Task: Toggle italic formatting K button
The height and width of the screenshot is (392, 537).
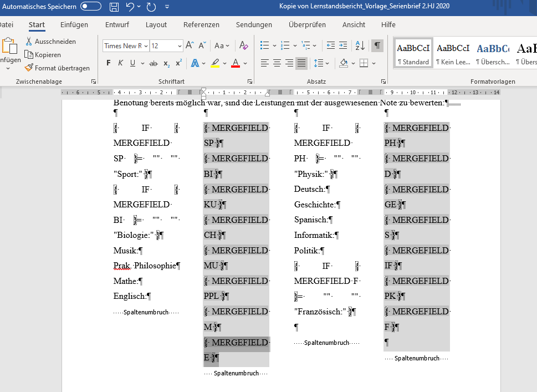Action: (121, 63)
